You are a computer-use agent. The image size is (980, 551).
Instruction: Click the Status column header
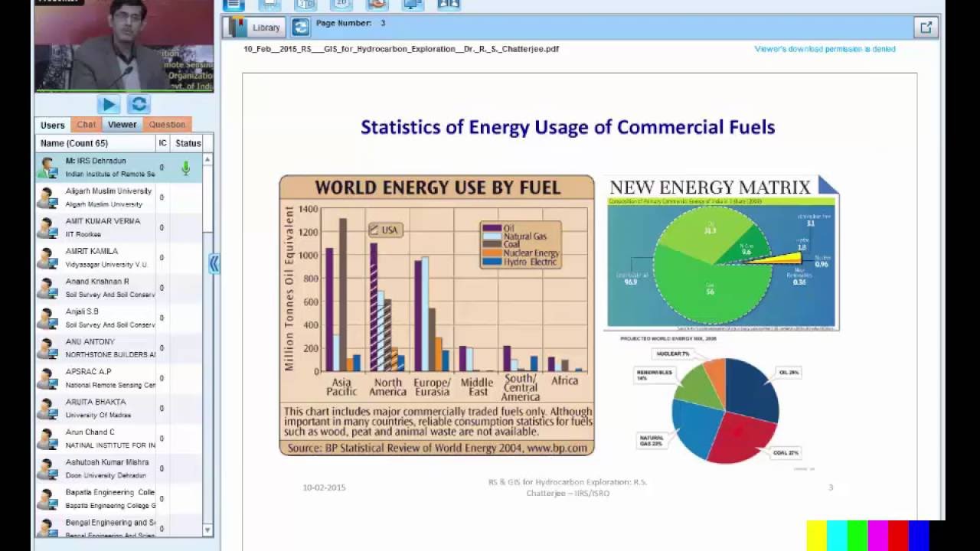(188, 143)
